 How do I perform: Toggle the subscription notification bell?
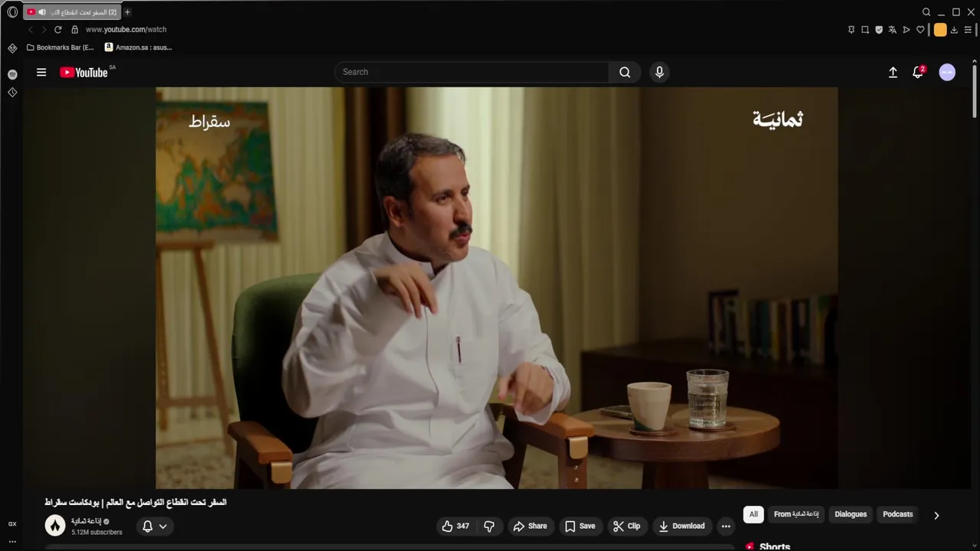pyautogui.click(x=148, y=526)
